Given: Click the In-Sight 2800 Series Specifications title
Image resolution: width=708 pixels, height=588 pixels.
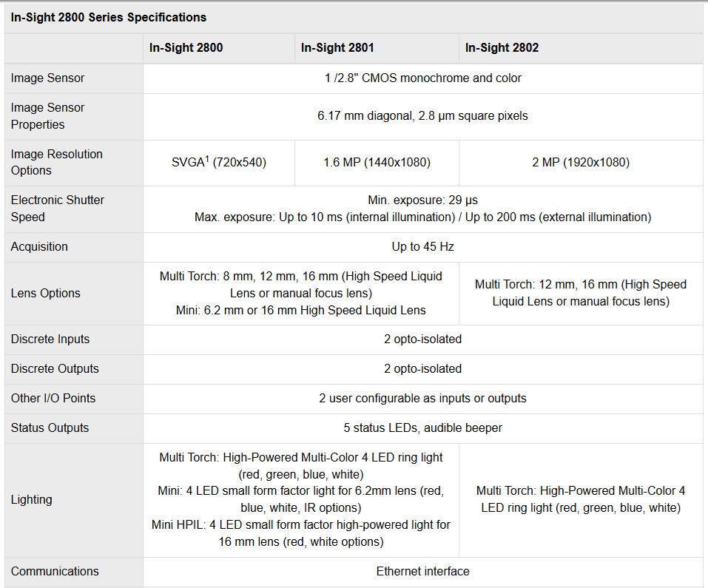Looking at the screenshot, I should [x=109, y=17].
